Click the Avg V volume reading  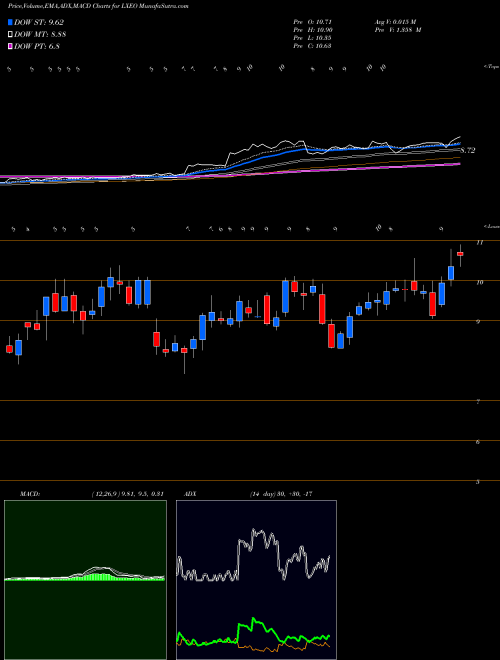pyautogui.click(x=398, y=22)
